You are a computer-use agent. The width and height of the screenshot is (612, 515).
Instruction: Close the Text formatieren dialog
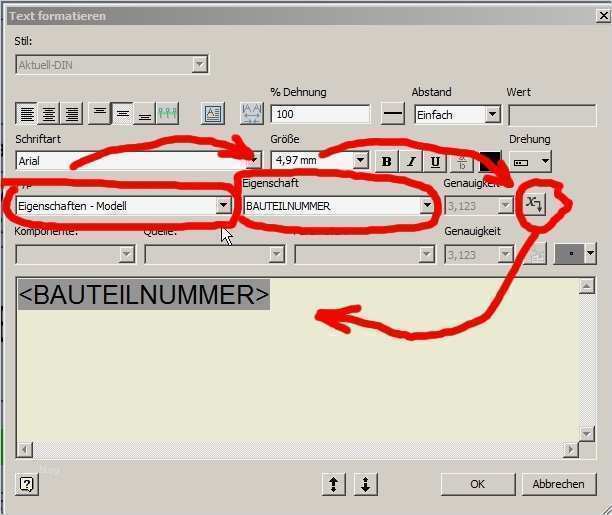pyautogui.click(x=604, y=16)
